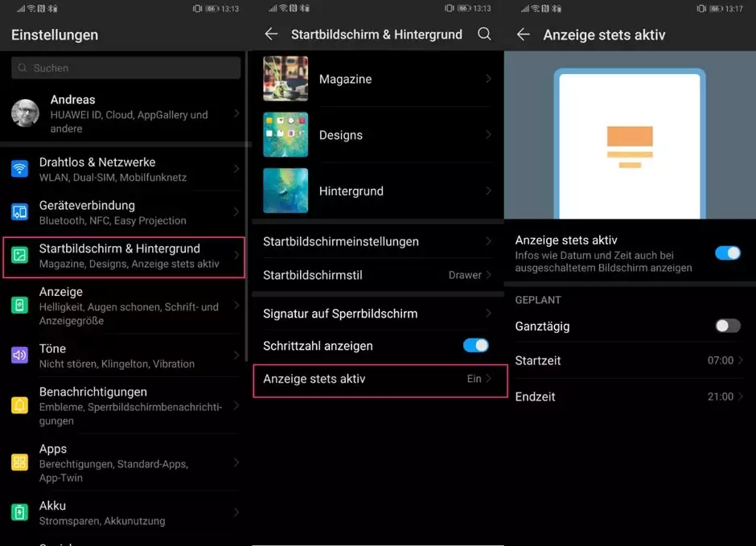Tap the orange Apps grid icon
The image size is (756, 546).
pos(19,462)
